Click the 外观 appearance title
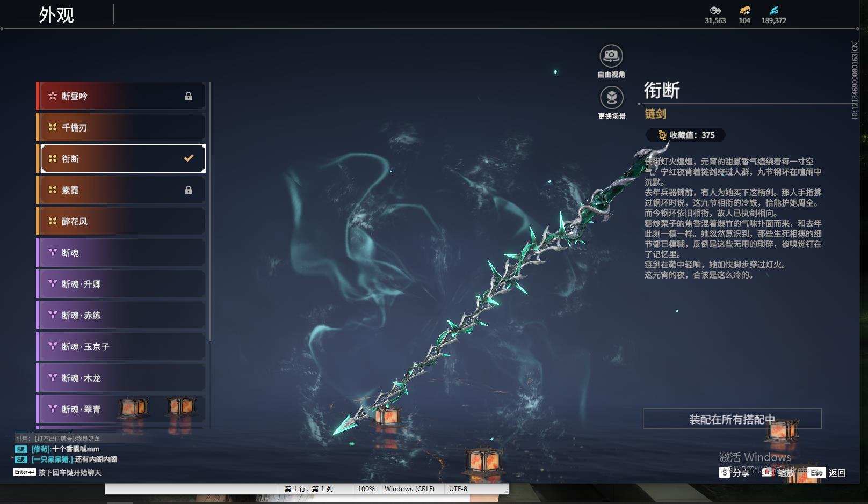The width and height of the screenshot is (868, 504). tap(56, 14)
